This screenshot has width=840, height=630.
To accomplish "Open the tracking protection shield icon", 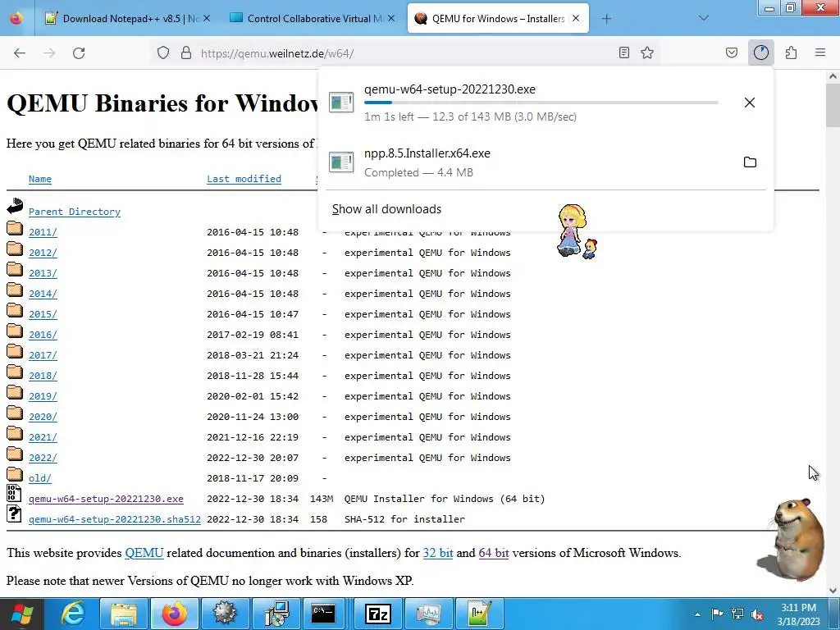I will 163,53.
